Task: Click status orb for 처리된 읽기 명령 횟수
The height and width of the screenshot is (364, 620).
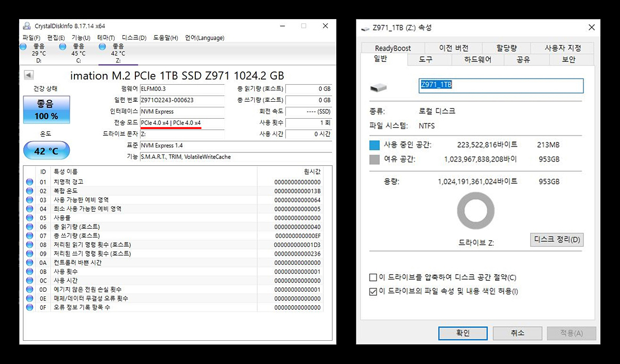Action: click(x=29, y=245)
